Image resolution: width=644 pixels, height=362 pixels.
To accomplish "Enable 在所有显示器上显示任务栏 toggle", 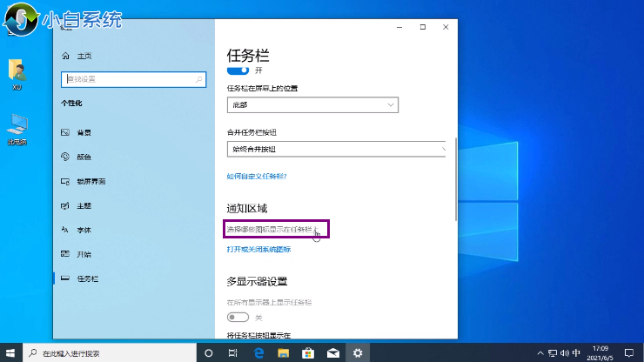I will [x=238, y=318].
